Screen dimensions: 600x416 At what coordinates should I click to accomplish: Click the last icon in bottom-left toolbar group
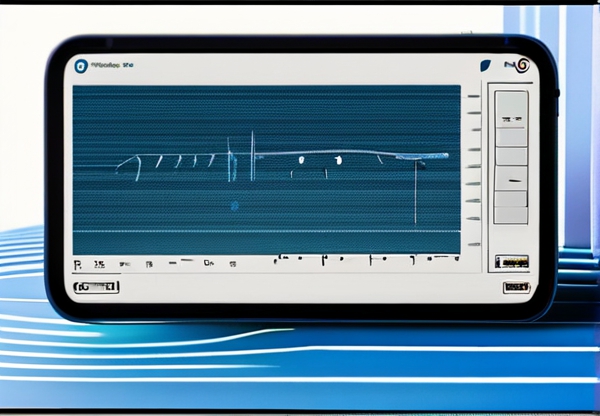(x=234, y=263)
